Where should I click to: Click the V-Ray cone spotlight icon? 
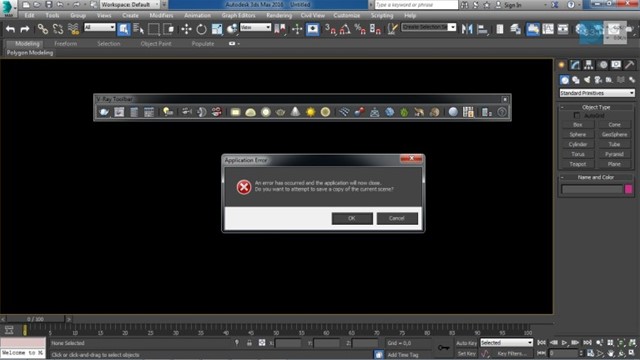click(296, 112)
